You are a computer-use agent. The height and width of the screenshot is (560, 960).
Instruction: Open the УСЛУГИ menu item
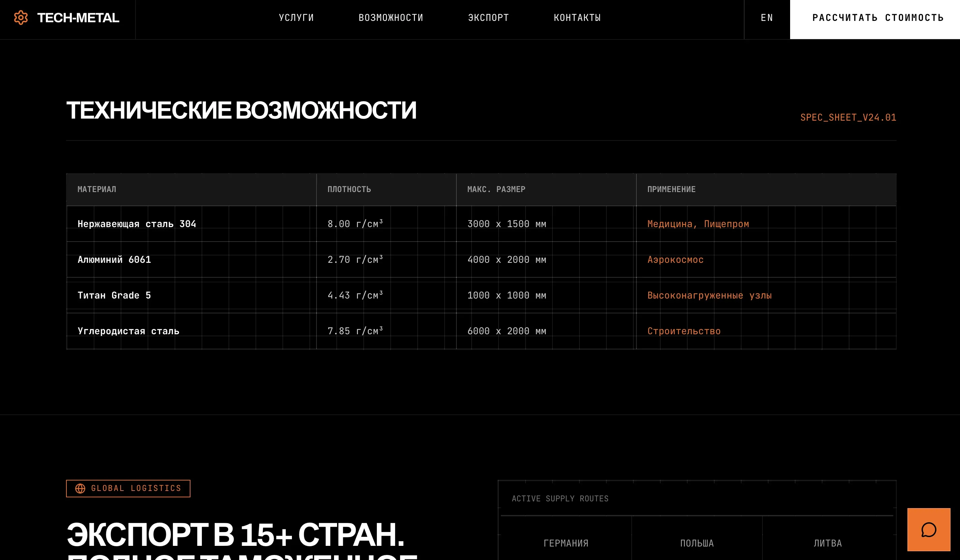296,18
